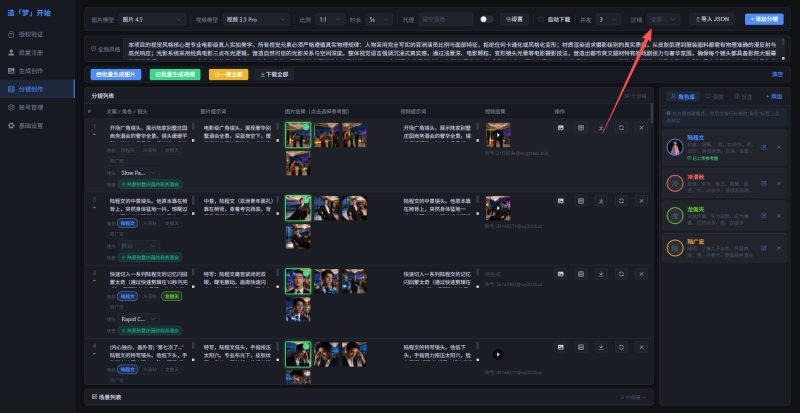Click the generate video icon in row 2

coord(581,200)
